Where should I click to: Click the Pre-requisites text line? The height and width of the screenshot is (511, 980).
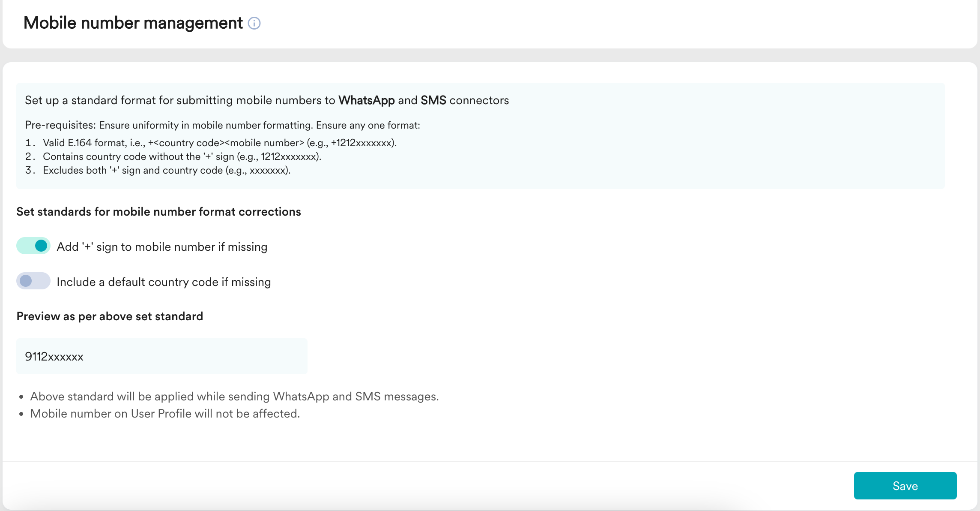click(x=222, y=125)
